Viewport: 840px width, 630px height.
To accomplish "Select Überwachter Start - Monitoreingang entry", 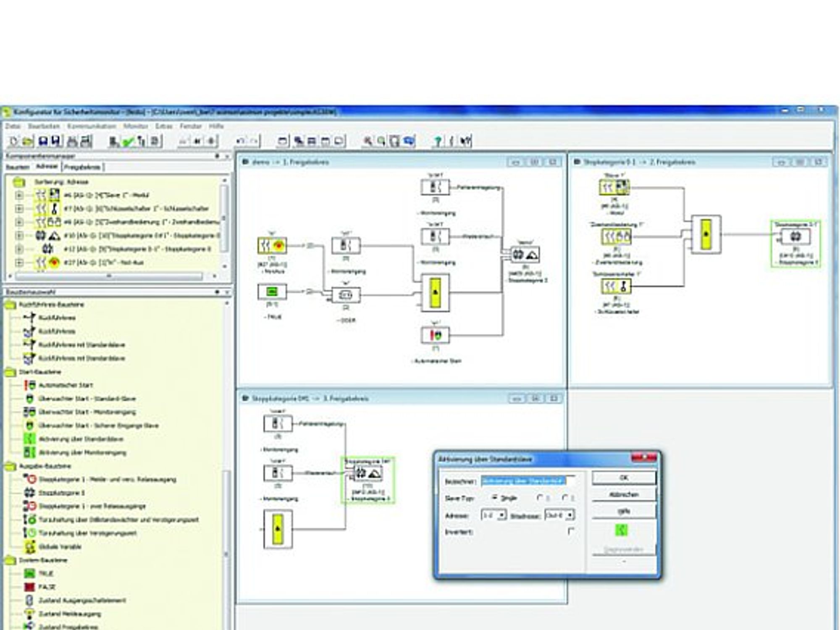I will [87, 412].
